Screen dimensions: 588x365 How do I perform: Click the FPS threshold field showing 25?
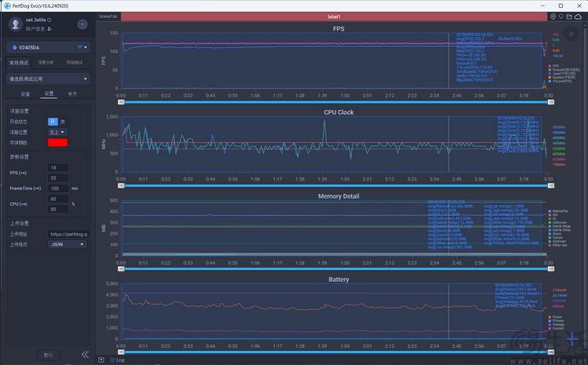coord(58,178)
